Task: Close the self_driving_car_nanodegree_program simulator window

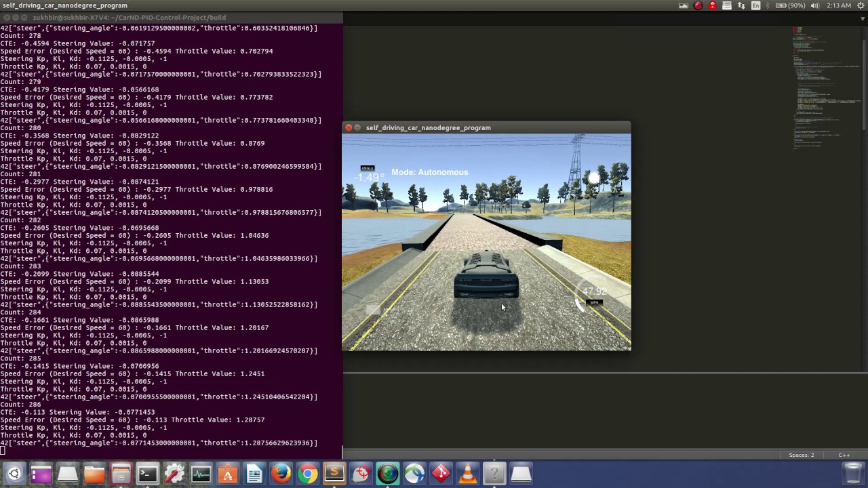Action: point(349,127)
